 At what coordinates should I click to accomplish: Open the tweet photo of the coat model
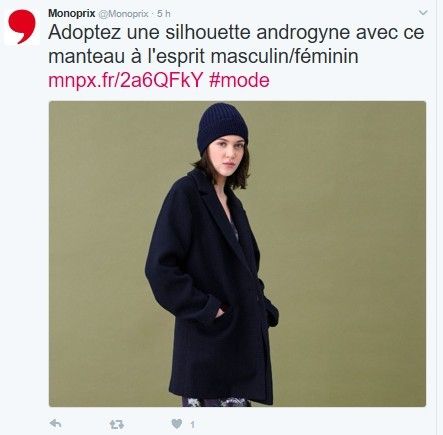pos(237,254)
